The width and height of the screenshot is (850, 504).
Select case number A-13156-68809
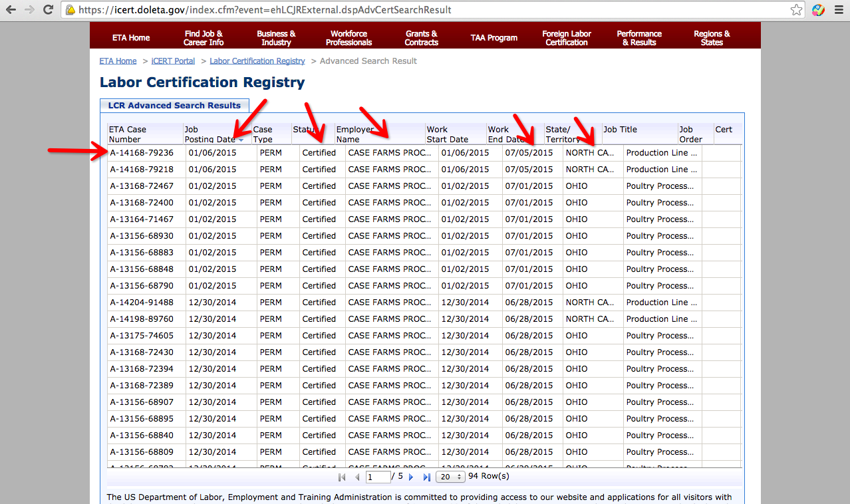tap(142, 452)
